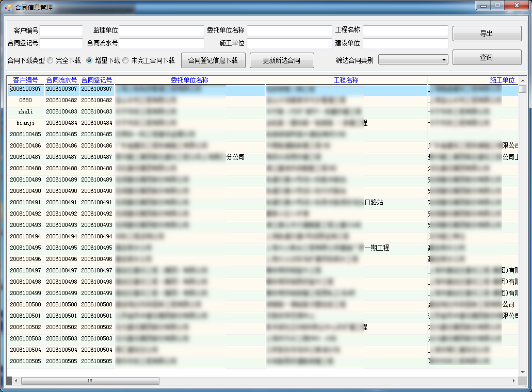The image size is (532, 392).
Task: Select the 增量下载 radio option
Action: pyautogui.click(x=89, y=60)
